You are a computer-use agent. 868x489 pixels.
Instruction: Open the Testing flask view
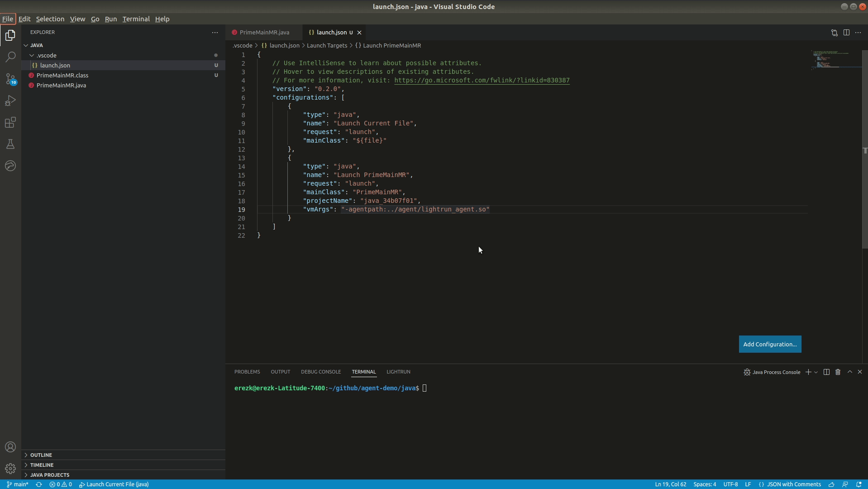coord(10,144)
